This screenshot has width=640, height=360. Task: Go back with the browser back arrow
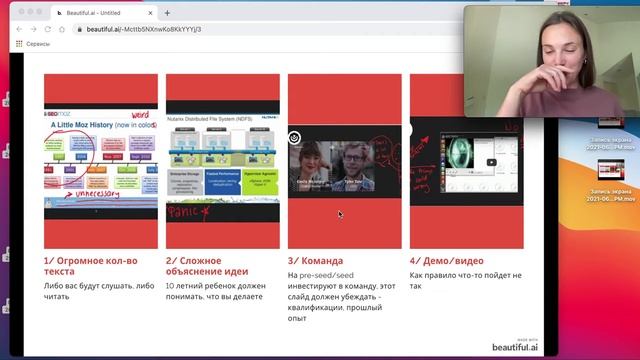[19, 29]
